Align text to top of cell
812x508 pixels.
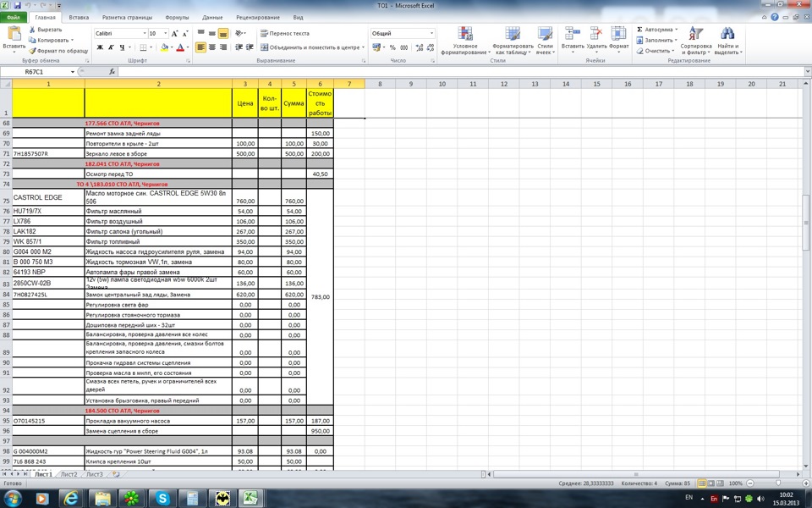coord(201,33)
